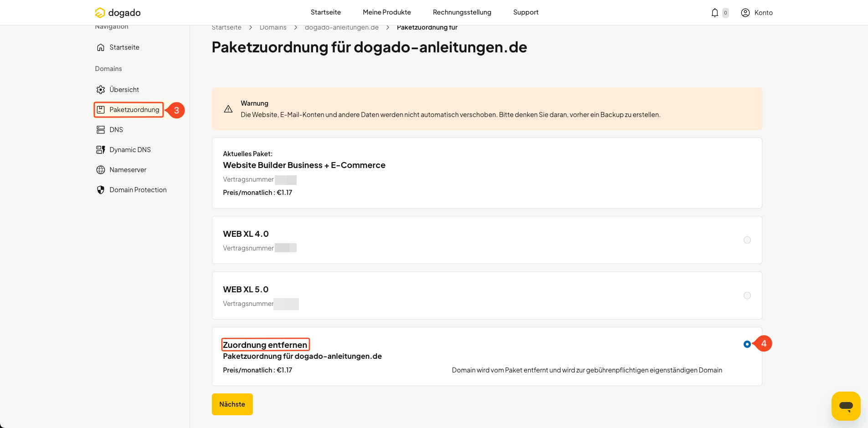The width and height of the screenshot is (868, 428).
Task: Click the Domain Protection shield icon
Action: point(101,190)
